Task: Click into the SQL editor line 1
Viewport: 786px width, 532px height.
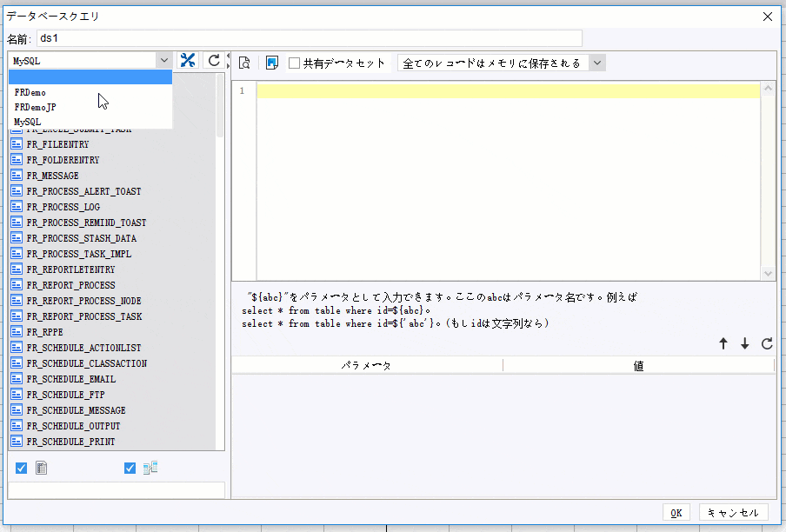Action: pyautogui.click(x=509, y=90)
